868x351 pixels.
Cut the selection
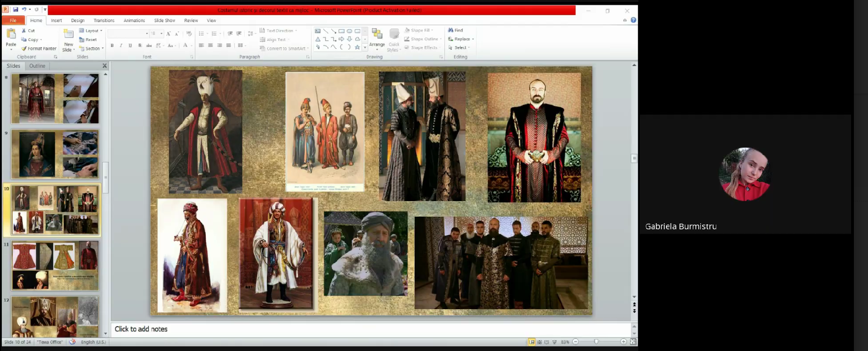tap(28, 31)
